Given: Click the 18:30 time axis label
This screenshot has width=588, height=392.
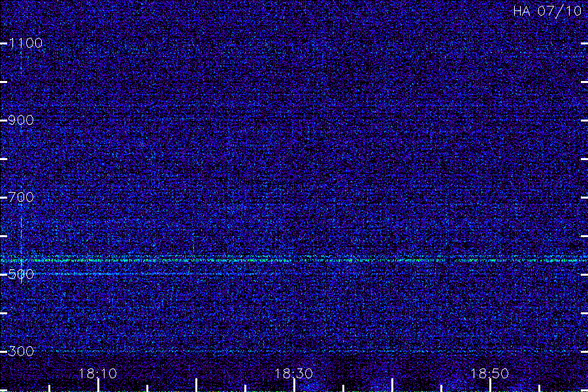Looking at the screenshot, I should click(293, 374).
